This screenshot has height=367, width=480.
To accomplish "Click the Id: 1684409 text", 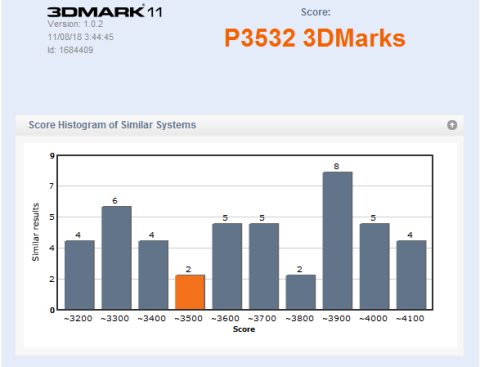I will (70, 50).
